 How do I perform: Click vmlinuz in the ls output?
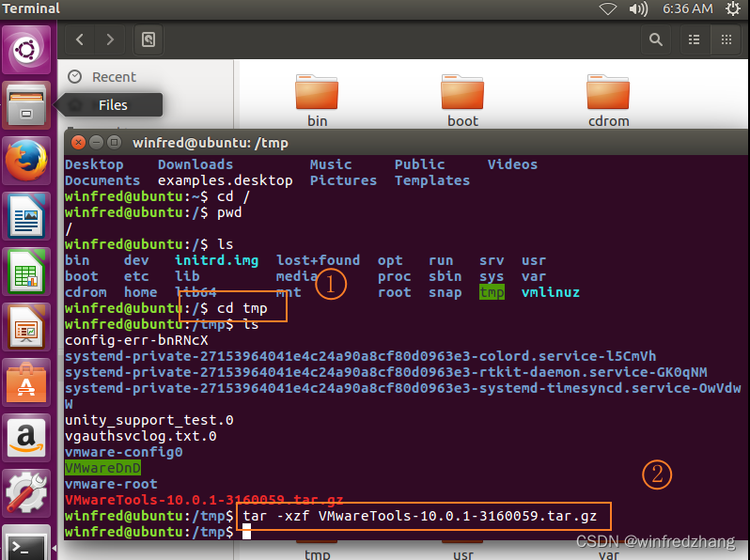click(551, 292)
